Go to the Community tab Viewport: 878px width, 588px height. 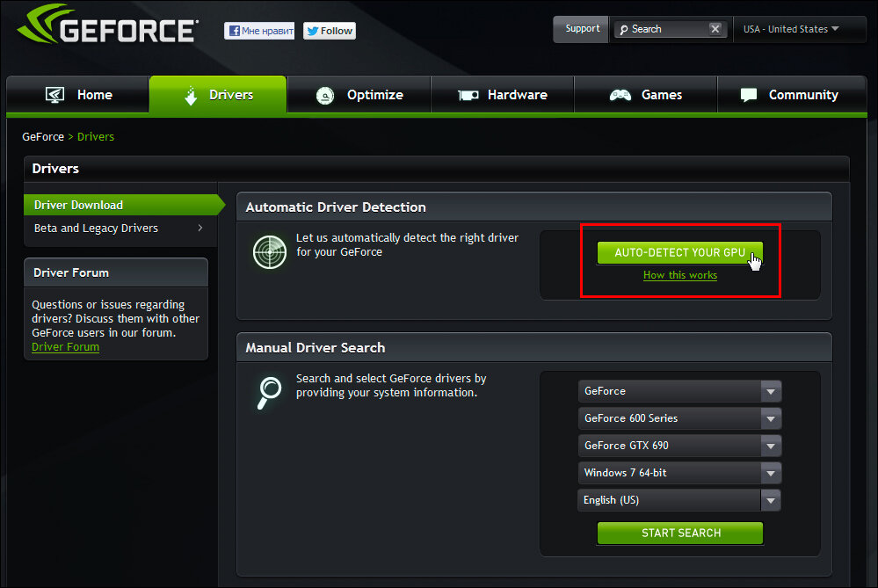(792, 95)
